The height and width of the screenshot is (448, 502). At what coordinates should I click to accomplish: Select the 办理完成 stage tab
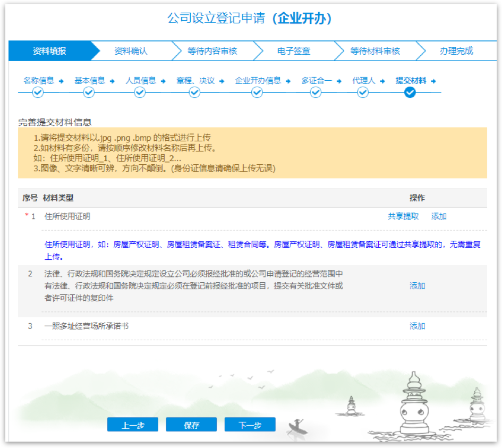456,51
